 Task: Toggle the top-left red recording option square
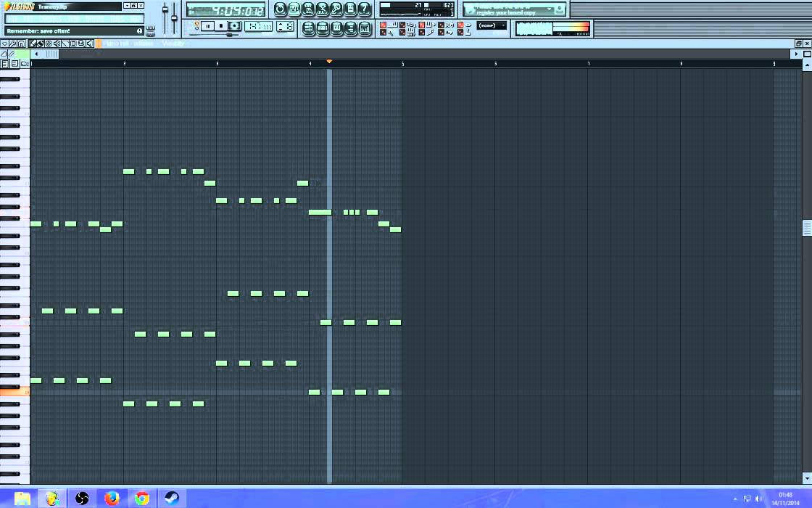(x=384, y=25)
